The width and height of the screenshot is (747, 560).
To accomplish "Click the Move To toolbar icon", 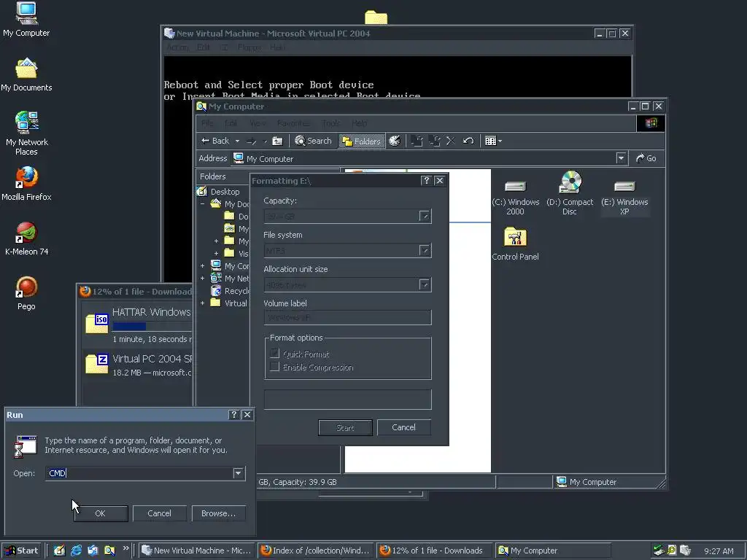I will click(417, 141).
